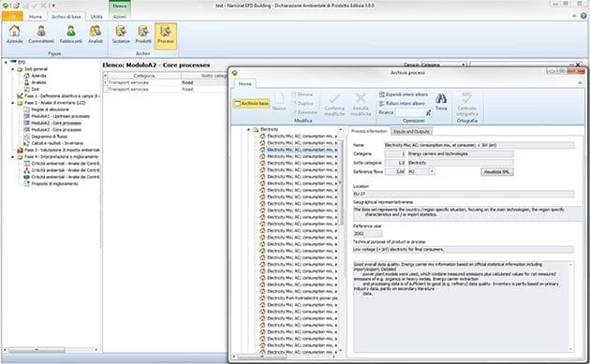Select Fase 3 - Valutazione di impatto ambientale
The height and width of the screenshot is (364, 590).
click(58, 150)
